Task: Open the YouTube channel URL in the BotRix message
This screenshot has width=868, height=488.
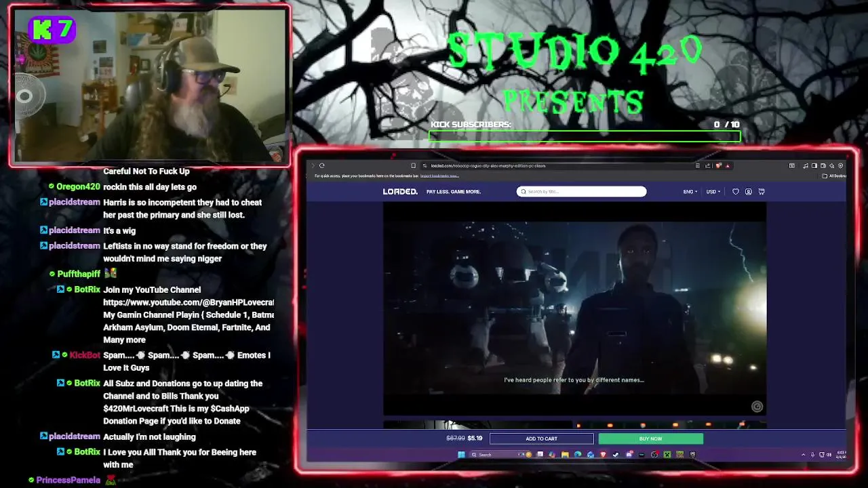Action: [189, 302]
